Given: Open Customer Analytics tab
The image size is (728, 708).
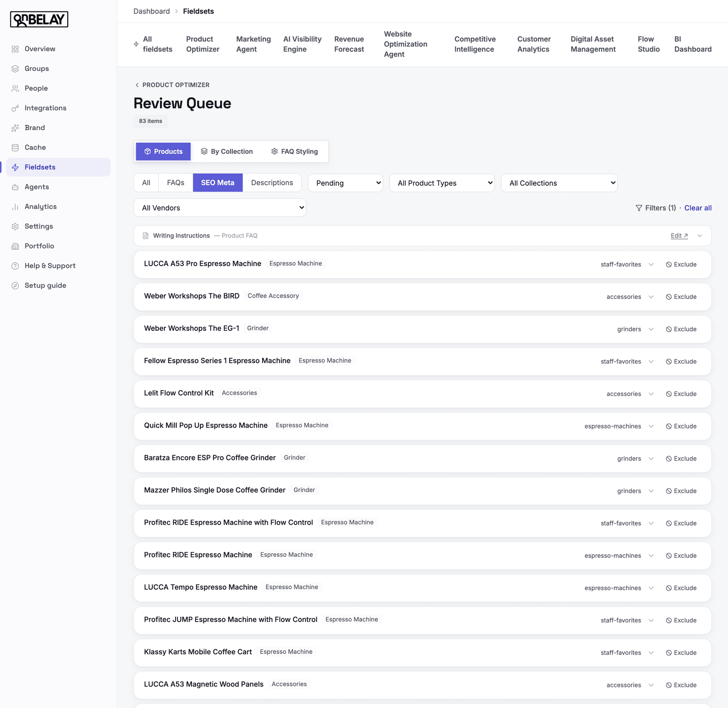Looking at the screenshot, I should tap(534, 44).
